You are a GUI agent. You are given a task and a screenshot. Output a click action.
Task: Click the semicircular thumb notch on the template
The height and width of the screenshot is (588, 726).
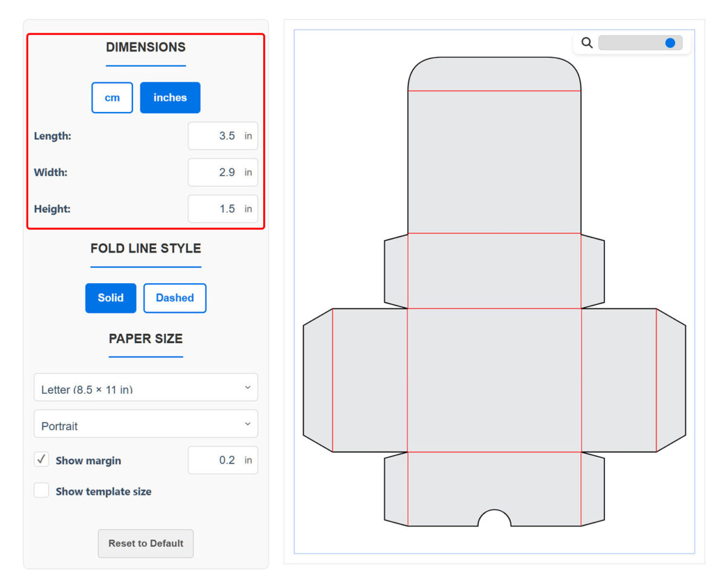tap(494, 519)
